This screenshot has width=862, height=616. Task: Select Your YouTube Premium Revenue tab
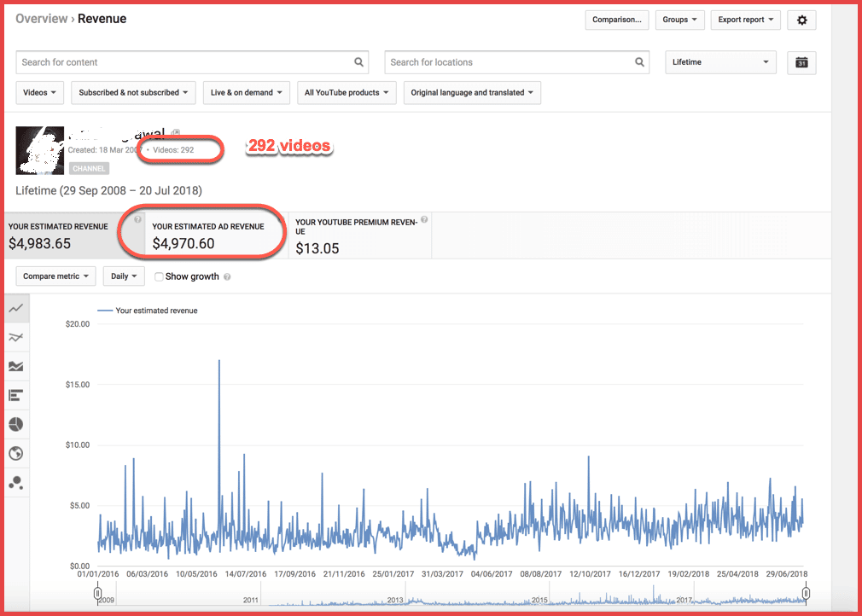click(x=357, y=235)
